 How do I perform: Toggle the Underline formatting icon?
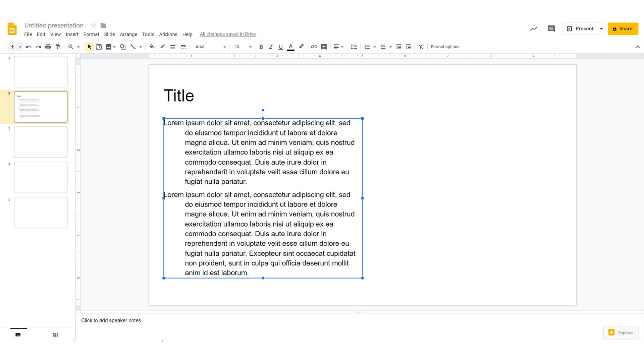pos(280,47)
